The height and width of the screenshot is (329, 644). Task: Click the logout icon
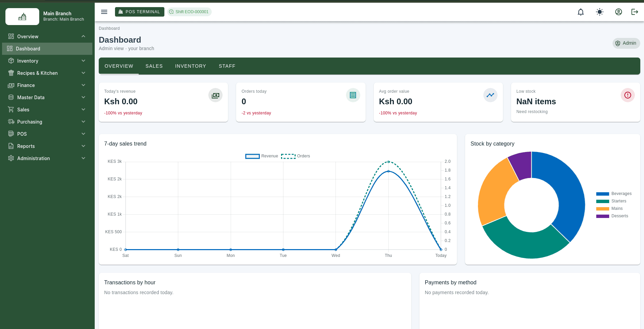point(635,12)
